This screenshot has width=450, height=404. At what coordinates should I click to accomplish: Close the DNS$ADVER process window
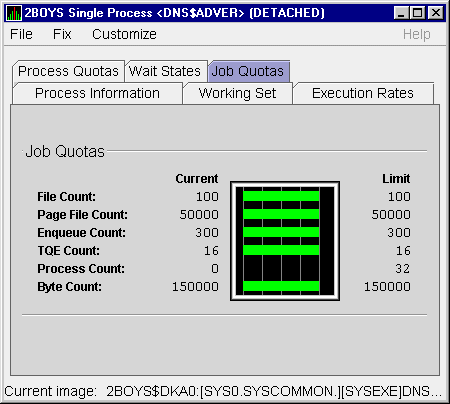(436, 13)
